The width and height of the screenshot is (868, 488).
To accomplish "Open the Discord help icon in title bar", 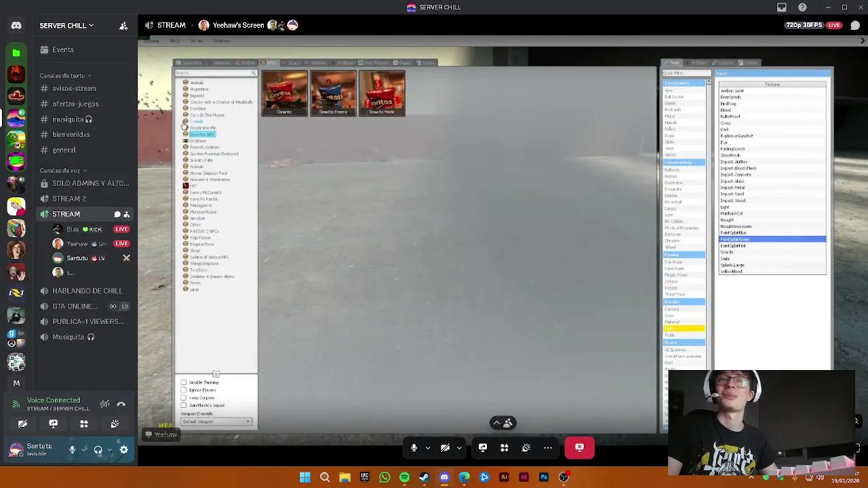I will [803, 7].
